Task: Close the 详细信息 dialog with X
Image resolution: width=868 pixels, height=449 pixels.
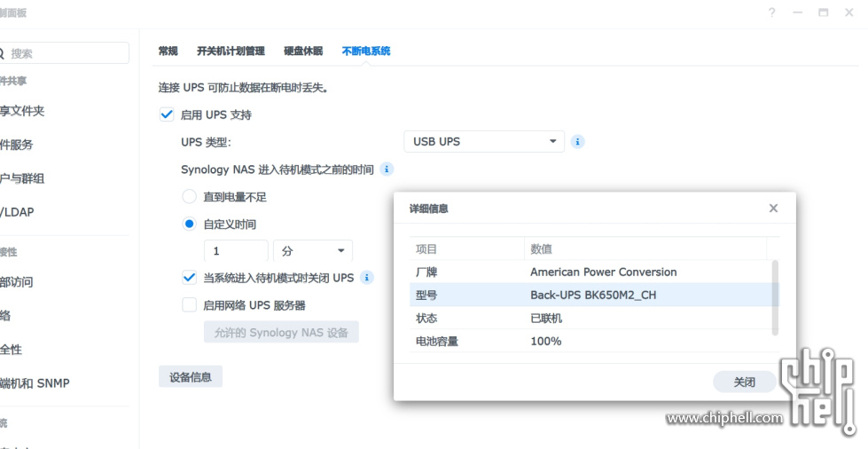Action: click(773, 209)
